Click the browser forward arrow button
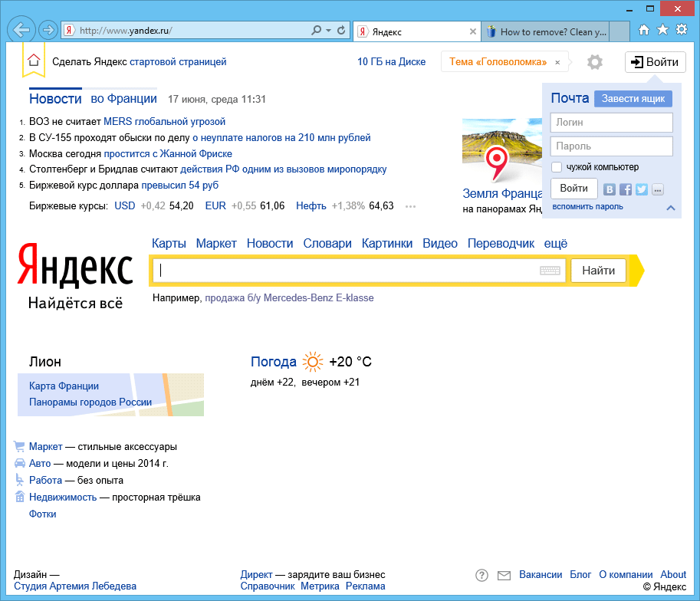The image size is (700, 601). tap(48, 30)
